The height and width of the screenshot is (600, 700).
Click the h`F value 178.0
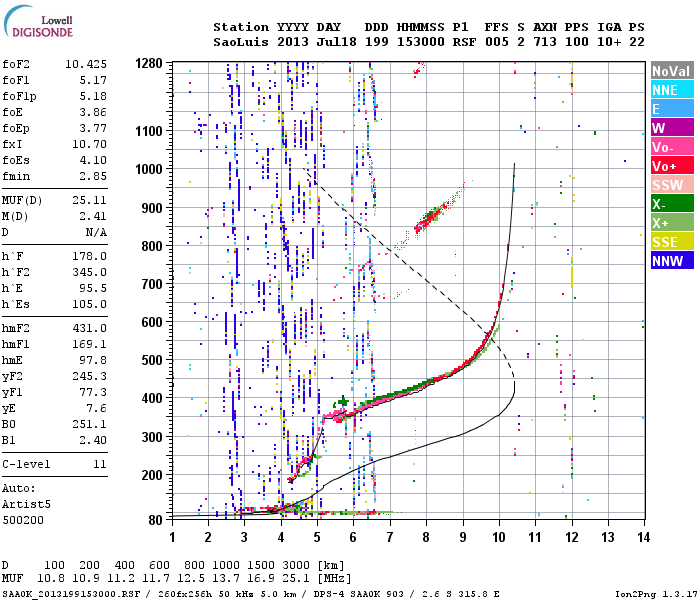pyautogui.click(x=89, y=256)
